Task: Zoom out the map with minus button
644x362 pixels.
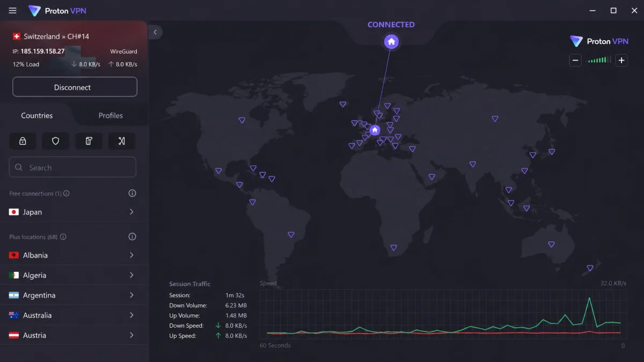Action: coord(575,61)
